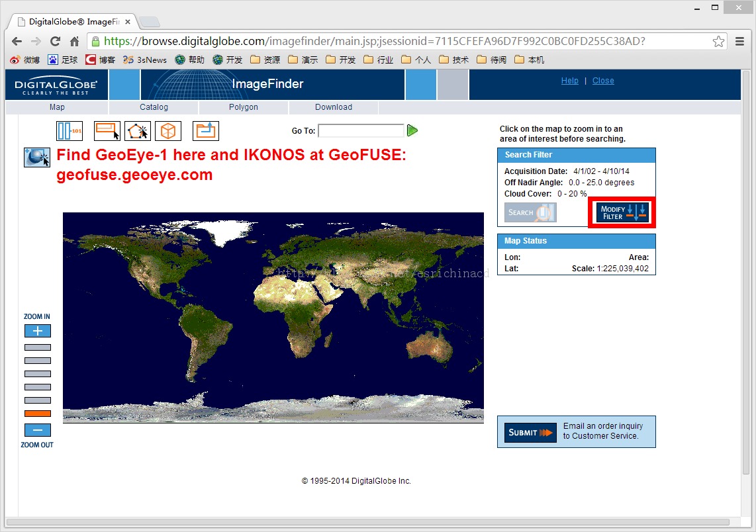Click the globe-with-cursor icon beside the red headline

(37, 157)
